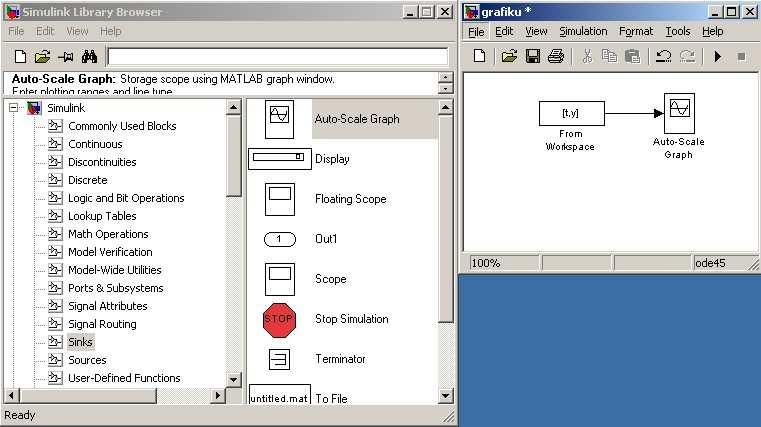
Task: Open Format menu in grafiku window
Action: coord(636,31)
